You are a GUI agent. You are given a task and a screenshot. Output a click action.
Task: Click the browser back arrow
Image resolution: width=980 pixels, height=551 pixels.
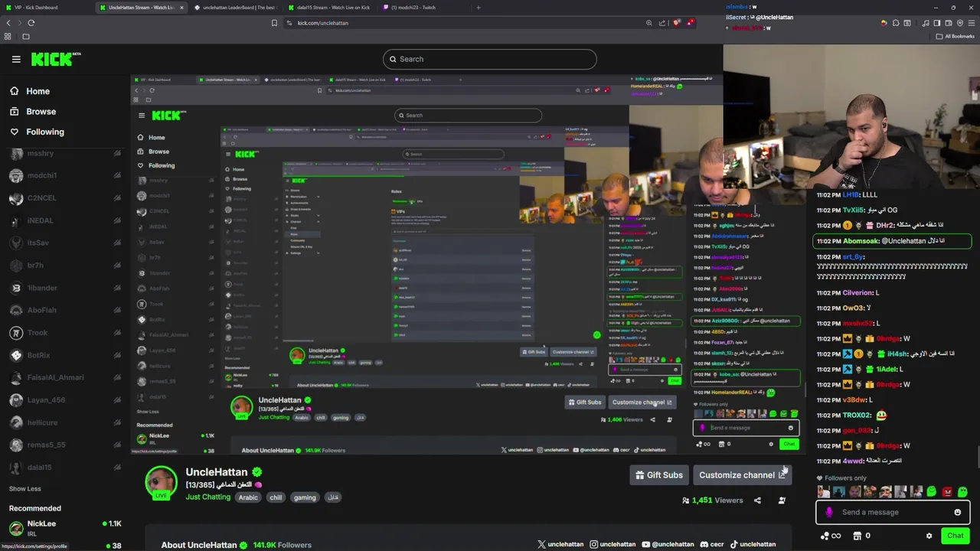[9, 23]
